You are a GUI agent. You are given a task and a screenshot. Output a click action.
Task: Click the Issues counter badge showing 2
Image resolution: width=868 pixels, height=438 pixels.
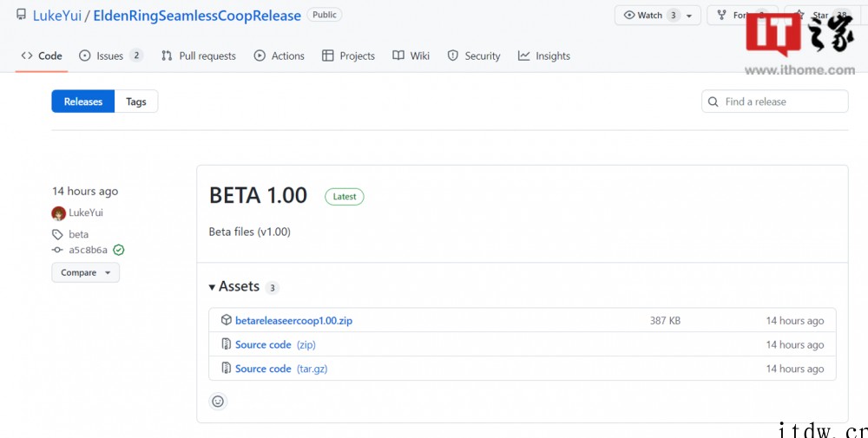coord(136,56)
